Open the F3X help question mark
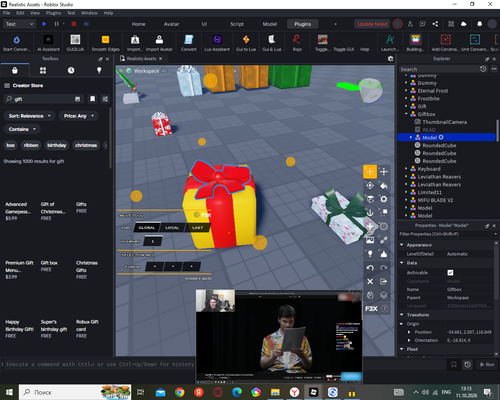The height and width of the screenshot is (400, 500). tap(384, 309)
